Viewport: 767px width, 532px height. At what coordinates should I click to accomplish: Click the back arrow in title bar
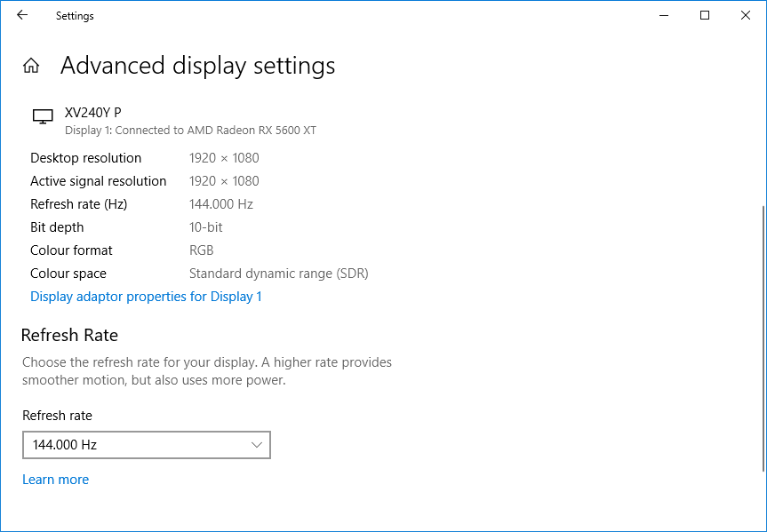[22, 15]
